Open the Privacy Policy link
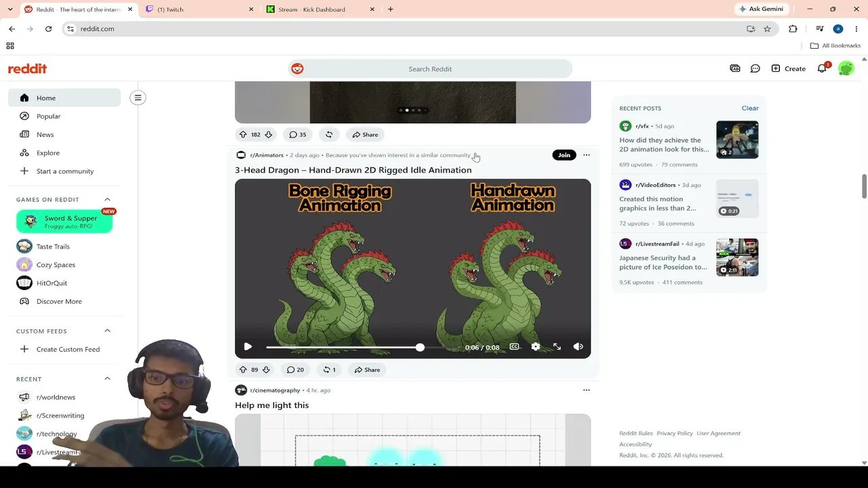This screenshot has height=488, width=868. pos(675,433)
